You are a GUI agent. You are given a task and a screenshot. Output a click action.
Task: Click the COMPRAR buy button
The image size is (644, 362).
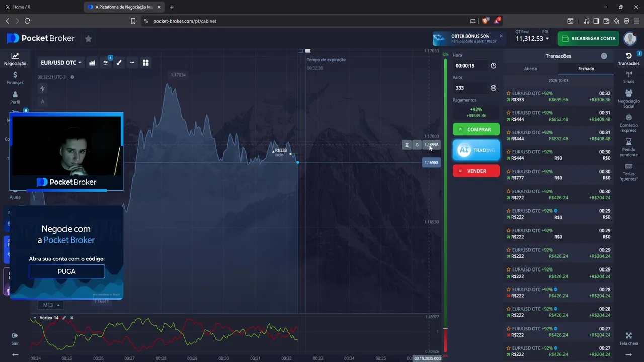[476, 129]
